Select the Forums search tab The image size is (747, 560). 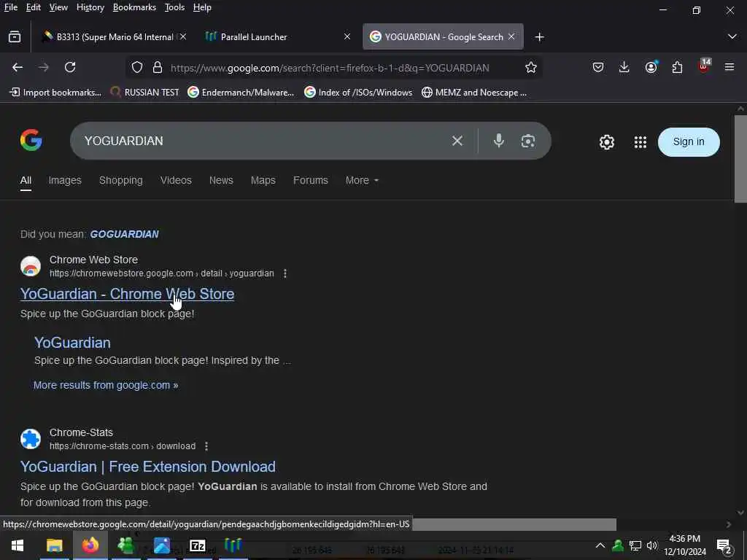pyautogui.click(x=311, y=181)
